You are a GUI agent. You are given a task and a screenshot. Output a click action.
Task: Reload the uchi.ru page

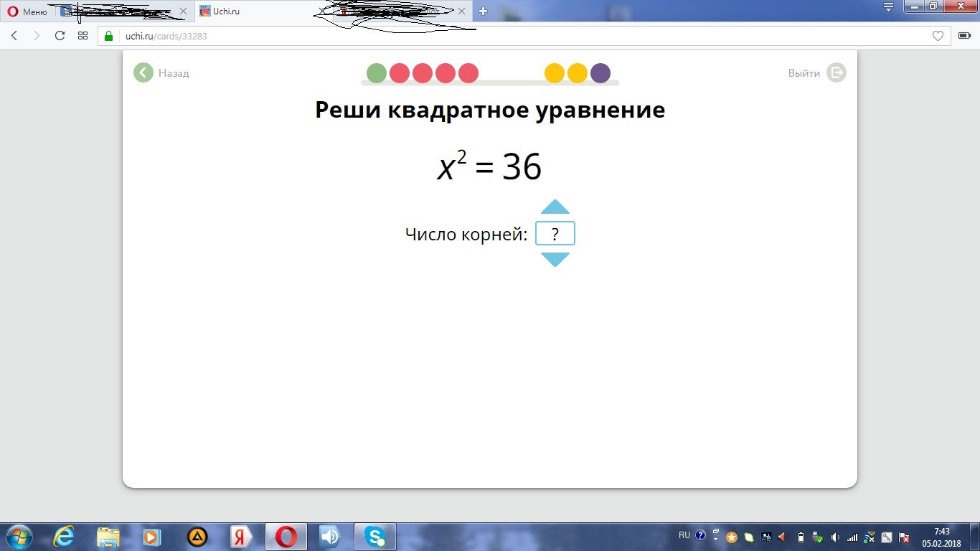click(60, 35)
